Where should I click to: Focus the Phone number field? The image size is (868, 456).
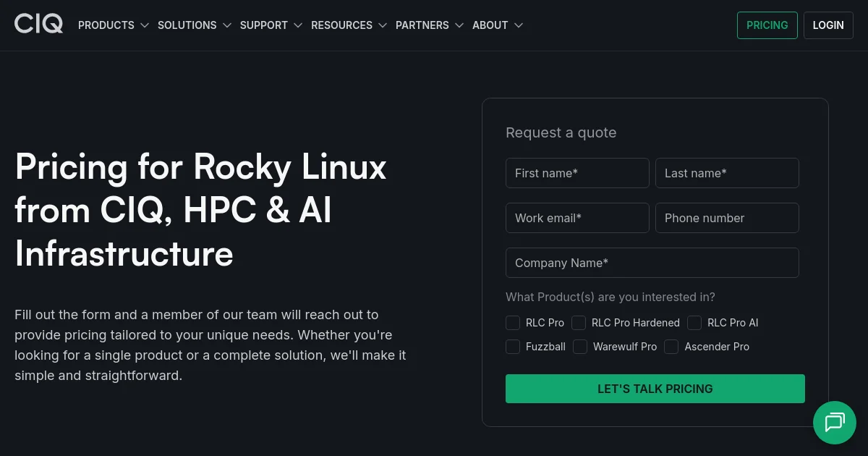(727, 218)
